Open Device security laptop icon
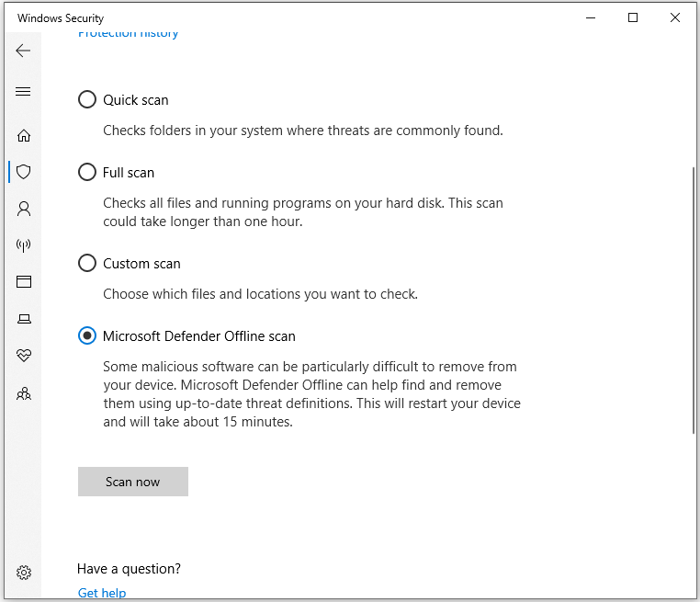Viewport: 700px width, 602px height. tap(24, 319)
